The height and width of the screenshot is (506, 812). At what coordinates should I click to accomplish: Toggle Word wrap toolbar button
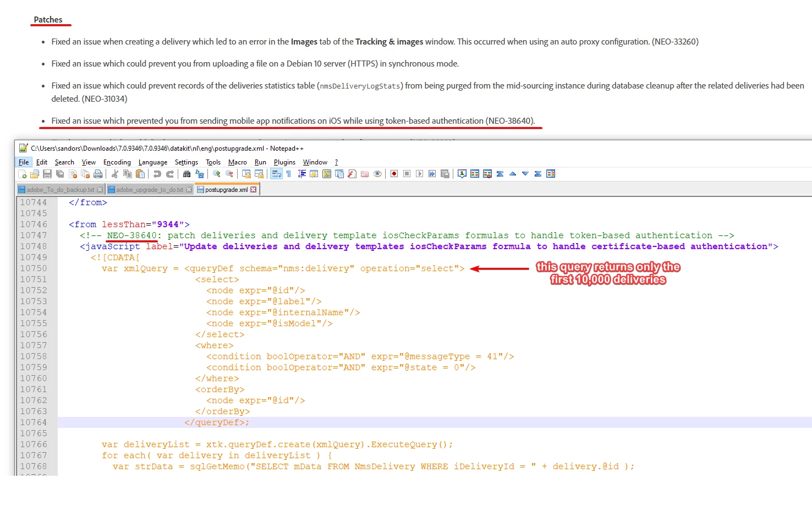click(x=276, y=174)
